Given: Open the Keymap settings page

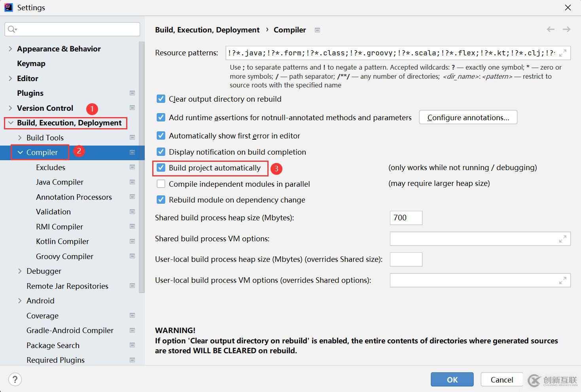Looking at the screenshot, I should coord(31,63).
